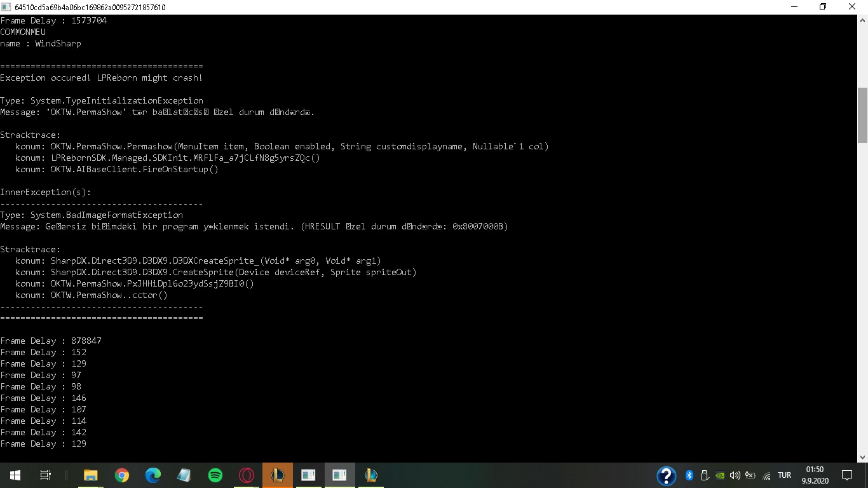This screenshot has width=868, height=488.
Task: Open Opera browser from the taskbar
Action: coord(247,475)
